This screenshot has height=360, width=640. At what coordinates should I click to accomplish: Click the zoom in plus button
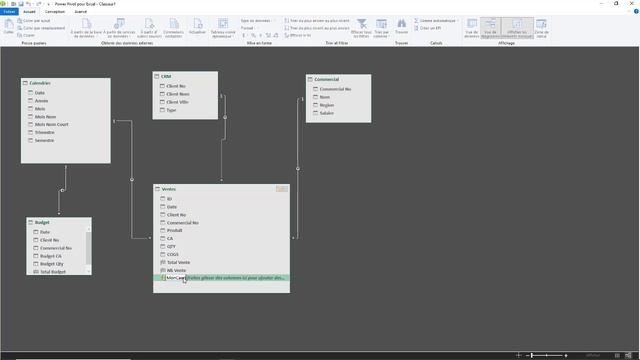[x=566, y=356]
